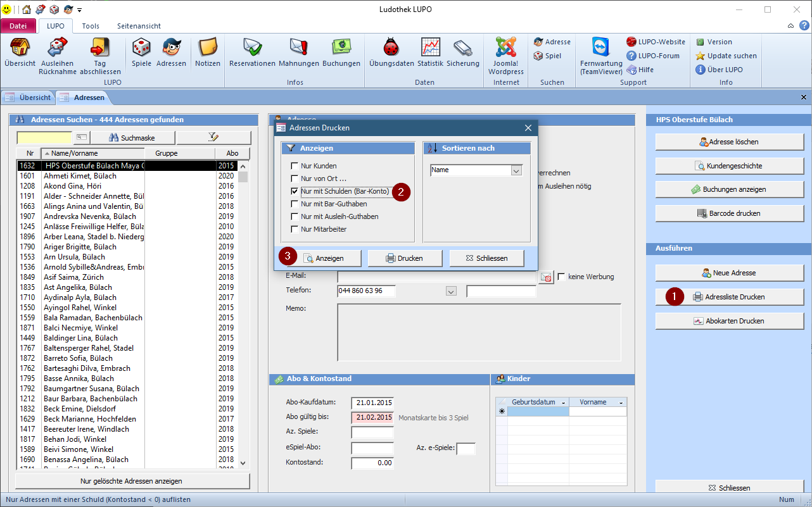Screen dimensions: 812x507
Task: Check Nur mit Bar-Guthaben option
Action: pos(295,204)
